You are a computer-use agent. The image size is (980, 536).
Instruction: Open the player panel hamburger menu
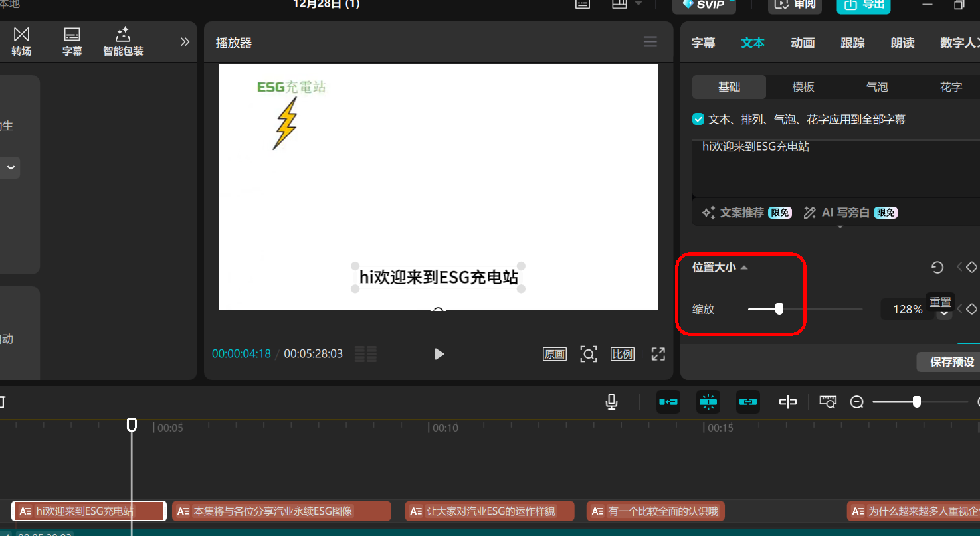point(650,43)
